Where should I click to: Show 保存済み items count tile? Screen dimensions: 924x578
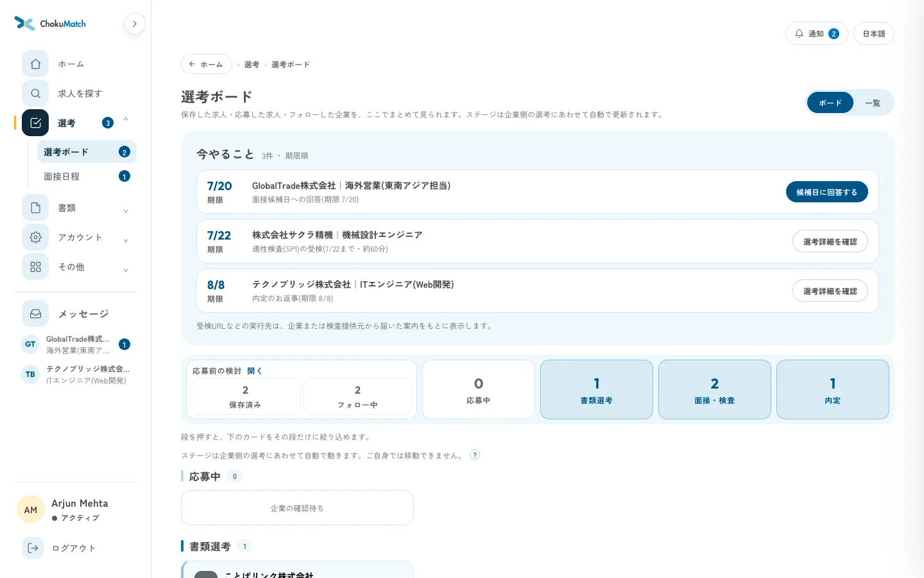(x=245, y=396)
